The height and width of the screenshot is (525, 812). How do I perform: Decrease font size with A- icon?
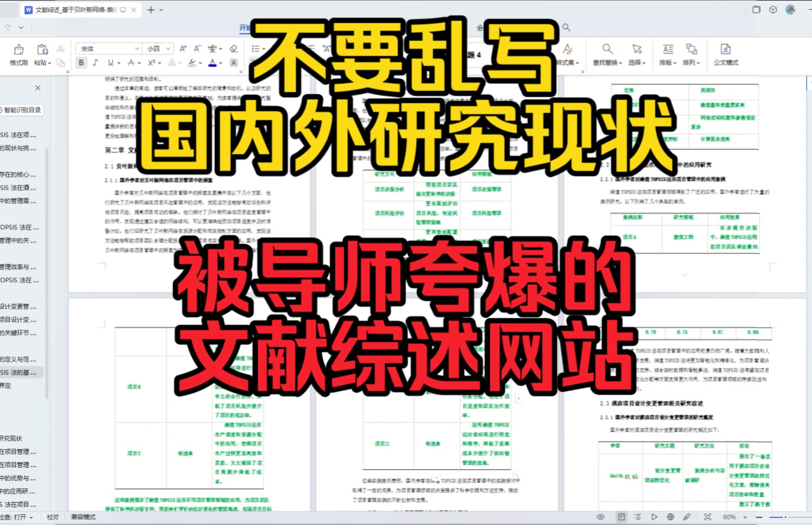(x=197, y=49)
